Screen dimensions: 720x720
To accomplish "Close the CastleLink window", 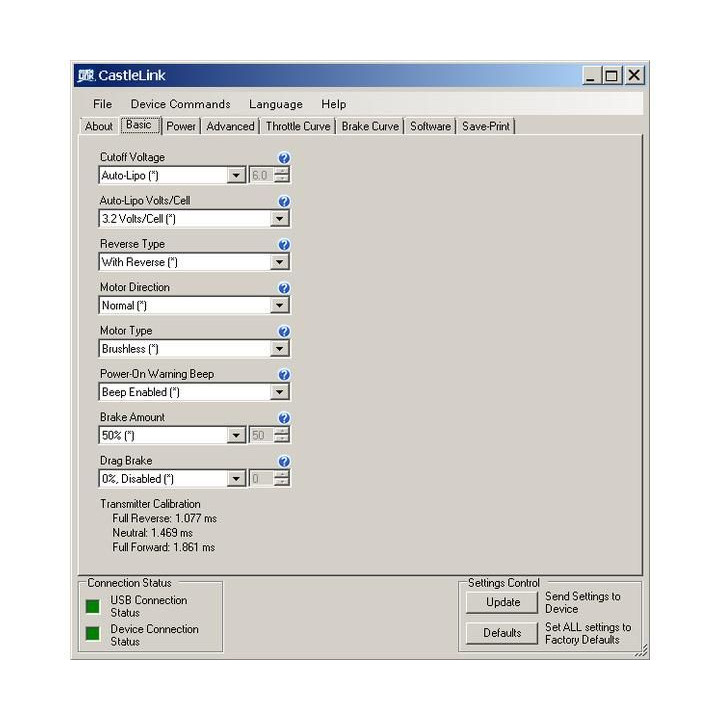I will coord(634,75).
